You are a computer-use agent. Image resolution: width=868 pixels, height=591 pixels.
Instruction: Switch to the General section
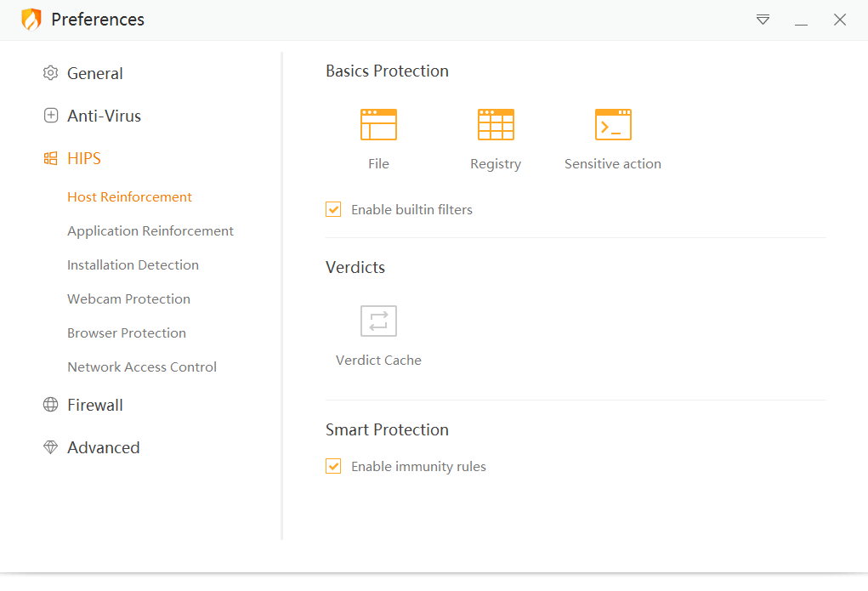(94, 73)
